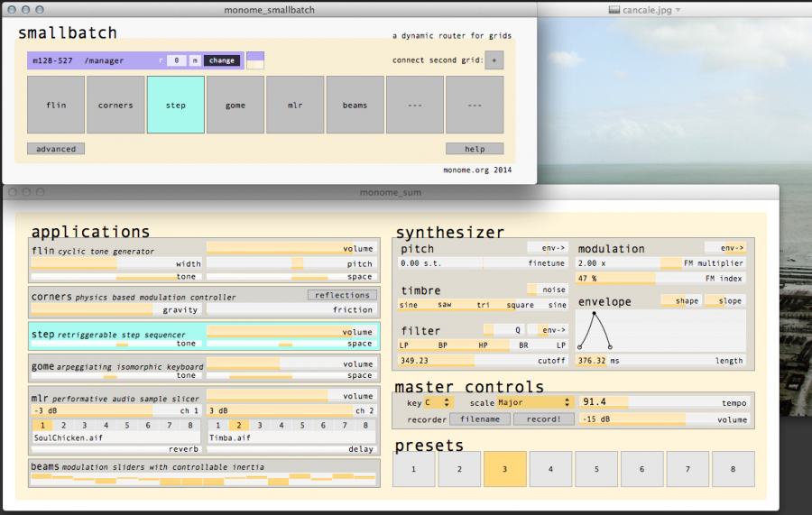The image size is (812, 515).
Task: Toggle reflections in corners app
Action: [342, 295]
